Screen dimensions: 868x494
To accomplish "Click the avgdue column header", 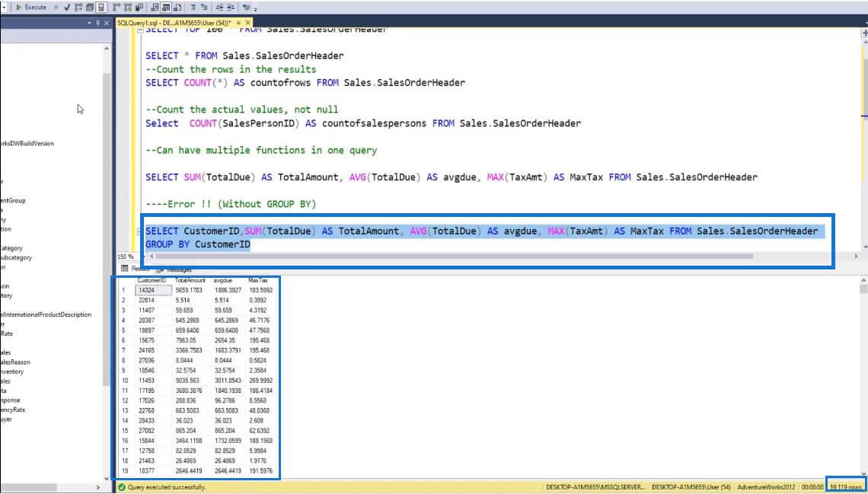I will (x=222, y=280).
